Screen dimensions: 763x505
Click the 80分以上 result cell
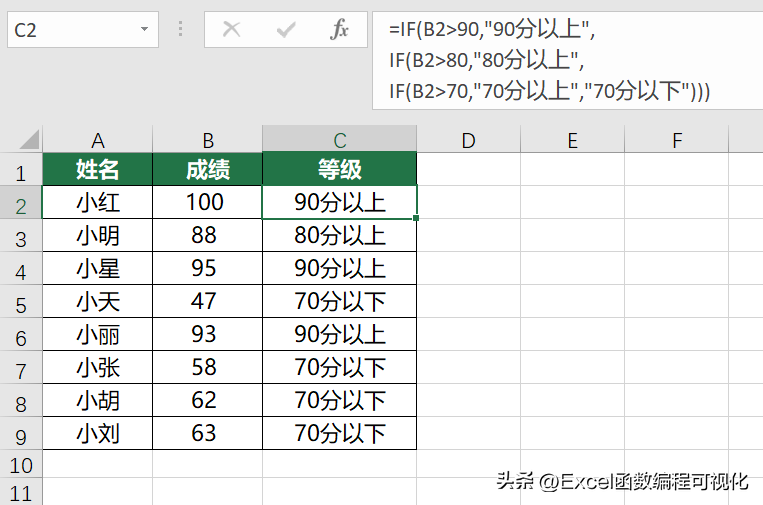point(340,235)
